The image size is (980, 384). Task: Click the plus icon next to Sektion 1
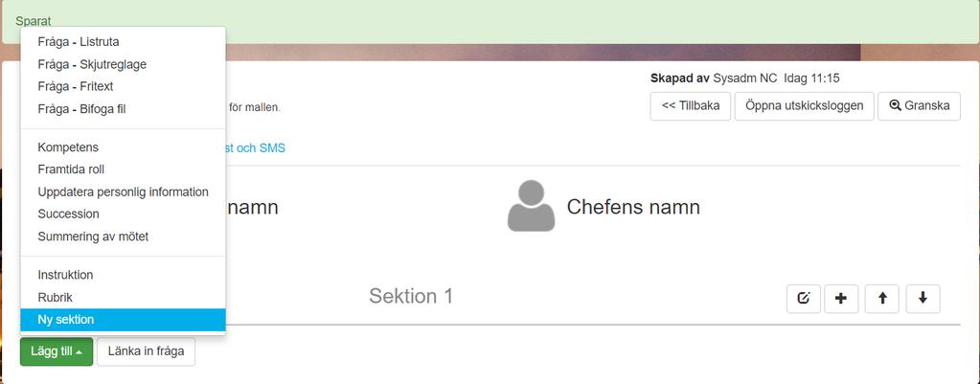[841, 299]
